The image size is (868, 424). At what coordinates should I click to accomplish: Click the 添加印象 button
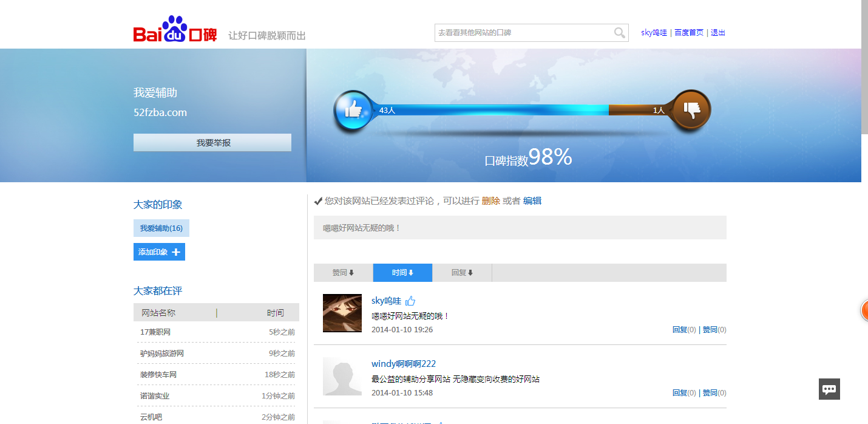[159, 252]
